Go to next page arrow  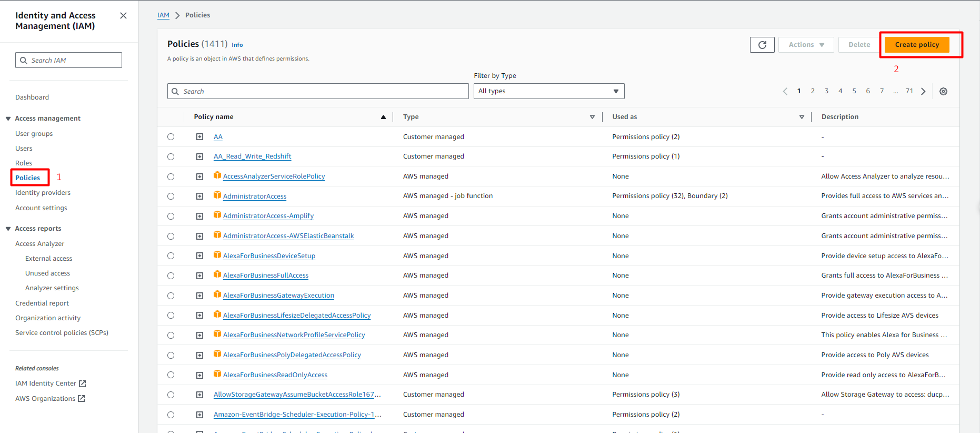[923, 92]
